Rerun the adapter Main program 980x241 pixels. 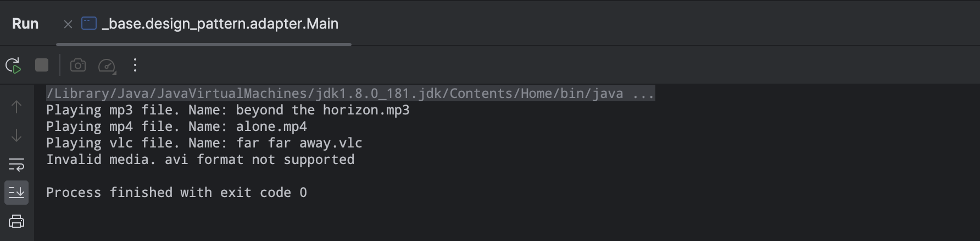13,65
